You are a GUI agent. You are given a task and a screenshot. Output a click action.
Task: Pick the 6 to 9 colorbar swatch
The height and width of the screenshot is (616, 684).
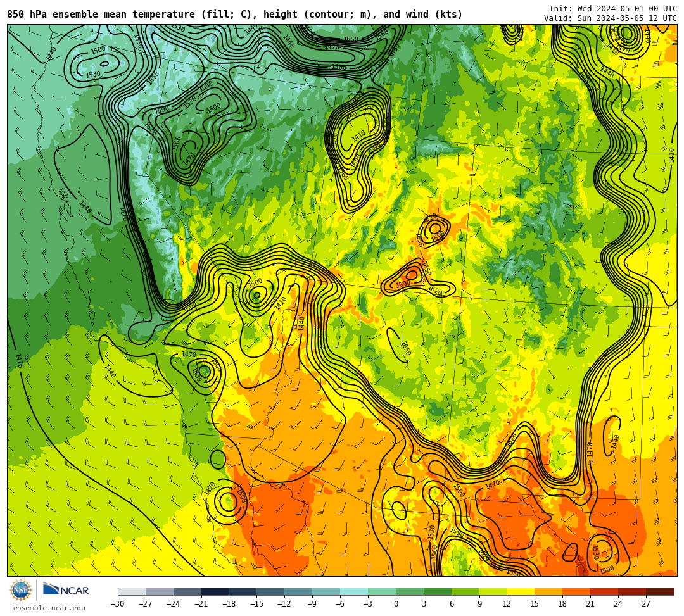pyautogui.click(x=465, y=591)
